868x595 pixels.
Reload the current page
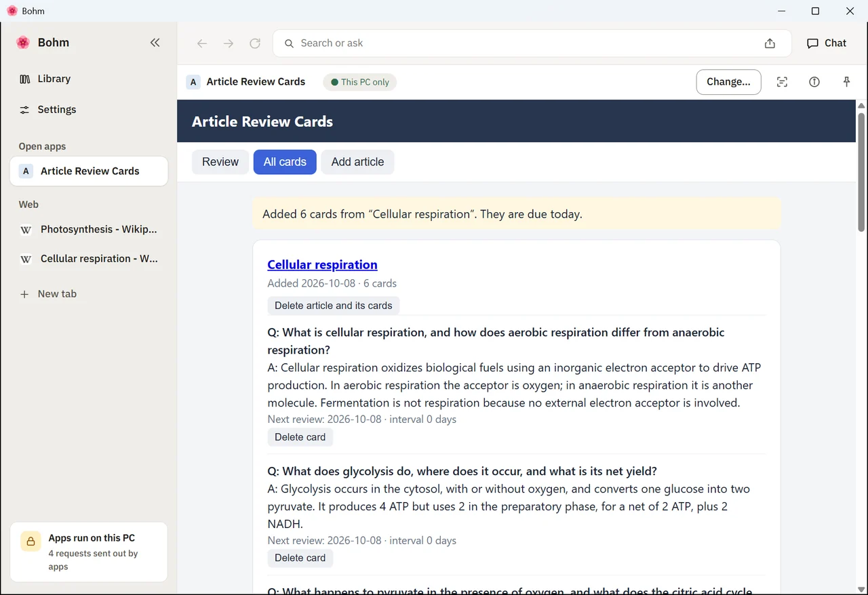coord(255,43)
